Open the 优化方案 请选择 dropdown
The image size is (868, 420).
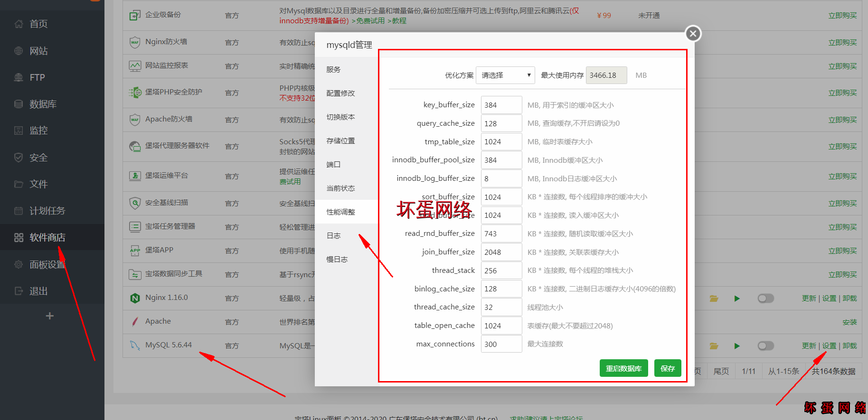tap(505, 75)
